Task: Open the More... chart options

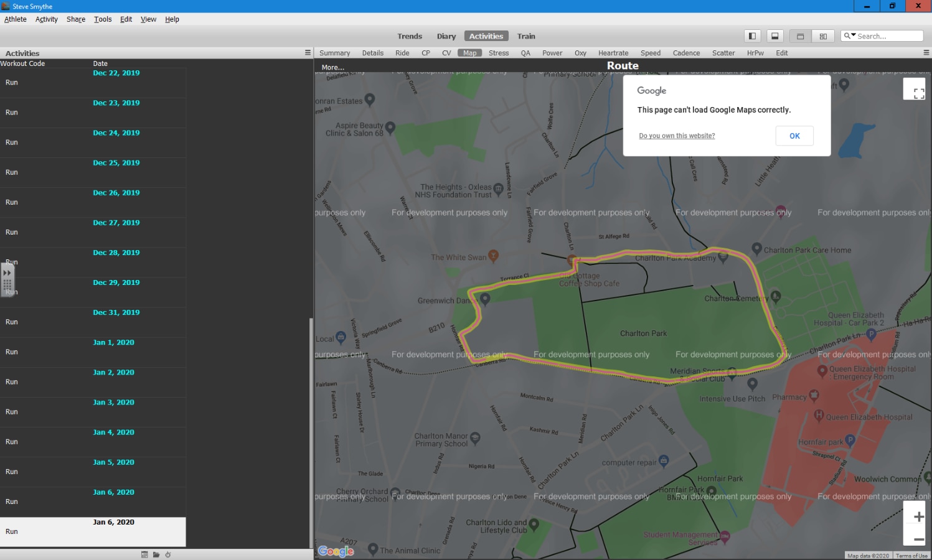Action: pos(332,67)
